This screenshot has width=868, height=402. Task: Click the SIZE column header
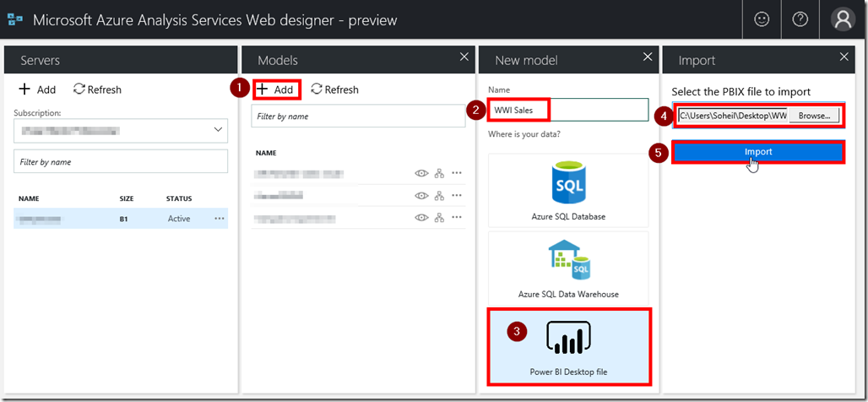coord(126,198)
